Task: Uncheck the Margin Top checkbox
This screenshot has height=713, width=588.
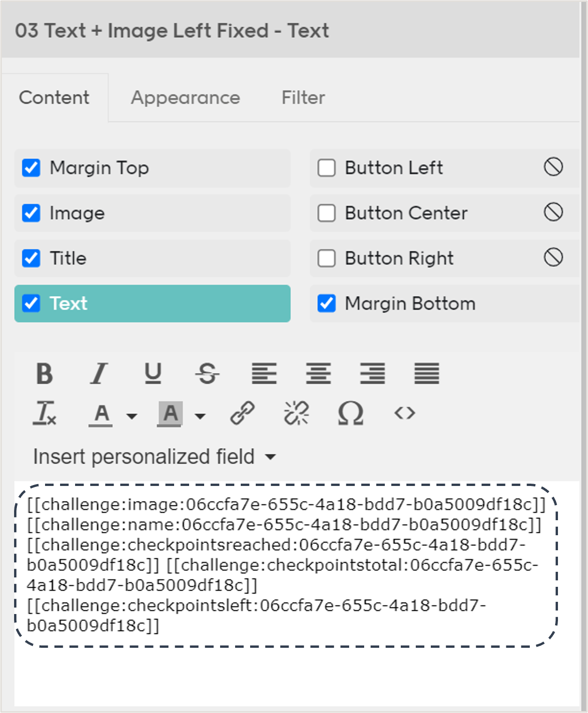Action: pyautogui.click(x=31, y=168)
